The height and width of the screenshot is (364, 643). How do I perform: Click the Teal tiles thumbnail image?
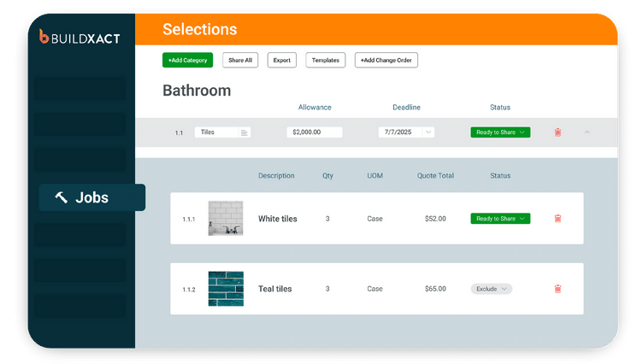(226, 289)
